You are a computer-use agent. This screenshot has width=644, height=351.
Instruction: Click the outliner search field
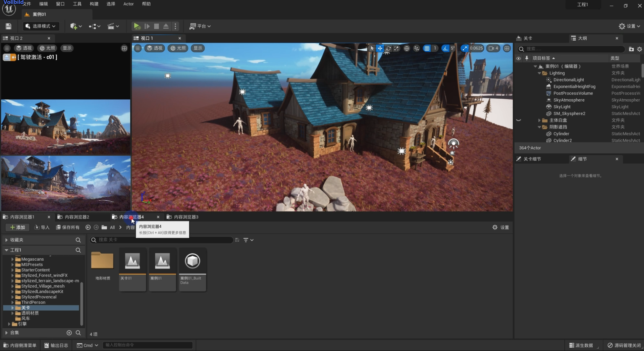pyautogui.click(x=572, y=49)
